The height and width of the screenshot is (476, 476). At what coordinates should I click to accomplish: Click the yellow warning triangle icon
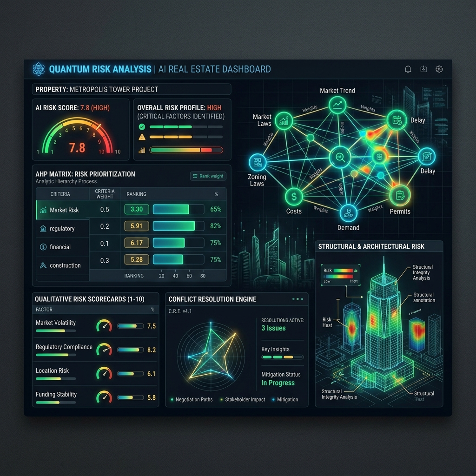pyautogui.click(x=142, y=137)
